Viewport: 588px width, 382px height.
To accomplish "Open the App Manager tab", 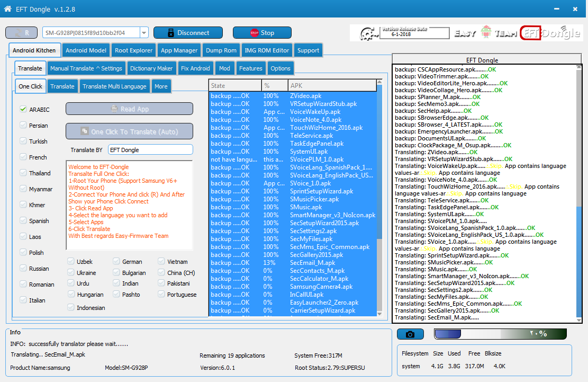I will click(179, 50).
